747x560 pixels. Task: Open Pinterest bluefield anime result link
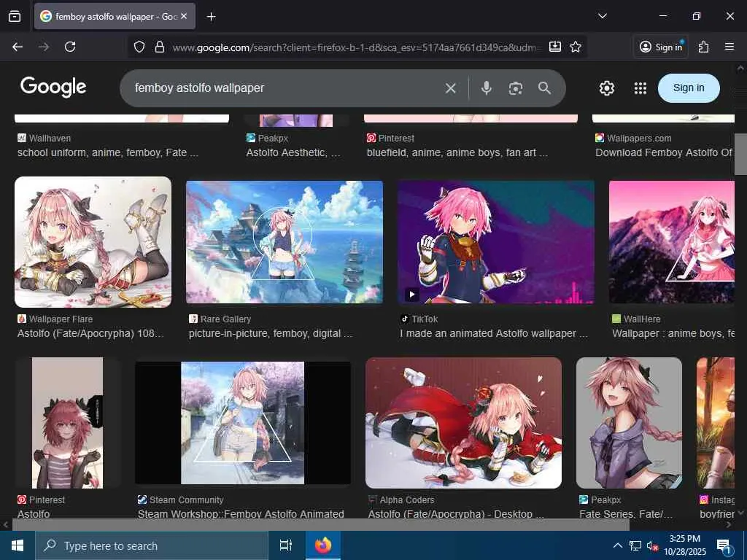pos(457,153)
